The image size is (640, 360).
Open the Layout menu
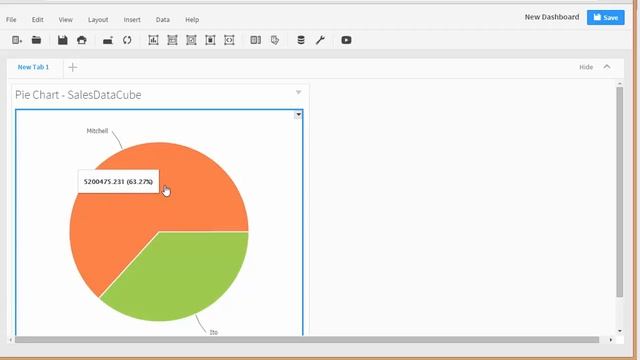point(98,20)
